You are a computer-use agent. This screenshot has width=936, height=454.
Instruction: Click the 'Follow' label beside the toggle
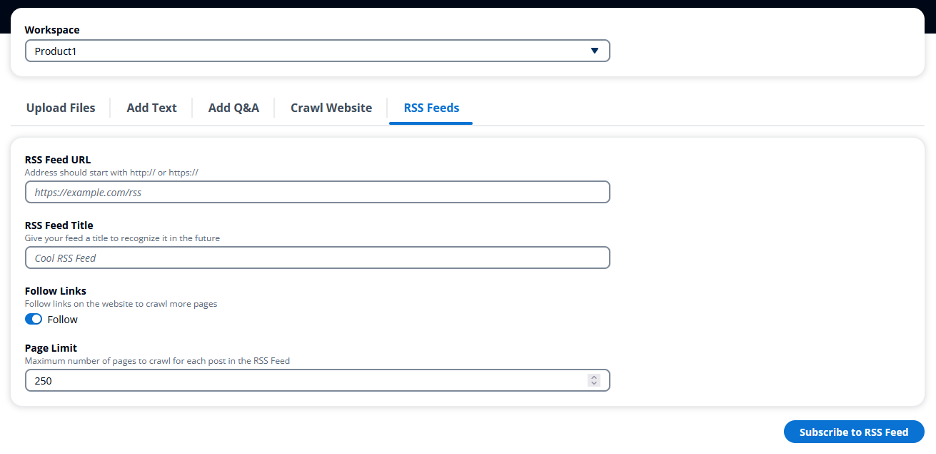(x=63, y=319)
